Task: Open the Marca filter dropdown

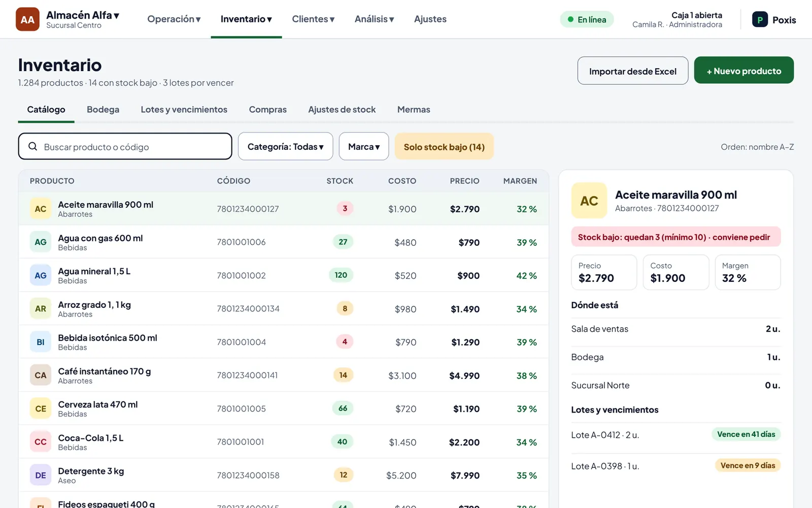Action: tap(364, 146)
